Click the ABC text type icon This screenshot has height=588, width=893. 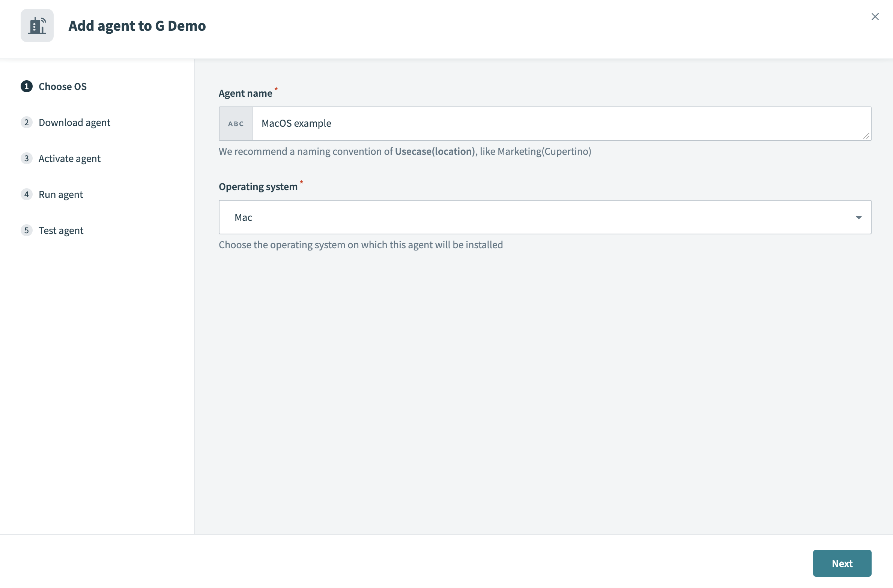tap(236, 124)
